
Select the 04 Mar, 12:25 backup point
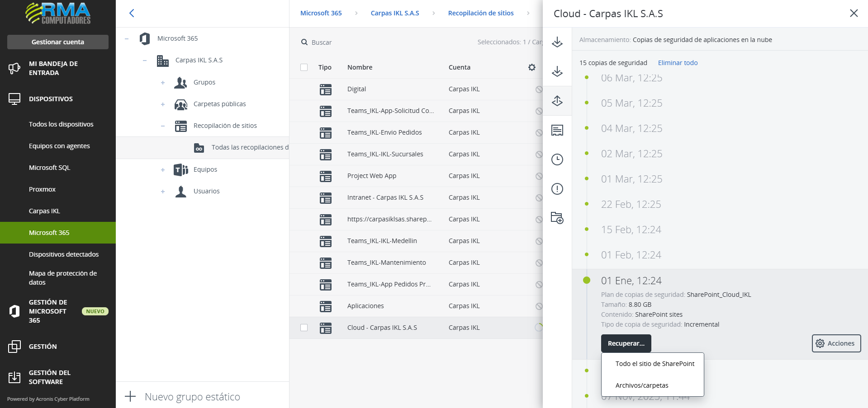click(631, 128)
